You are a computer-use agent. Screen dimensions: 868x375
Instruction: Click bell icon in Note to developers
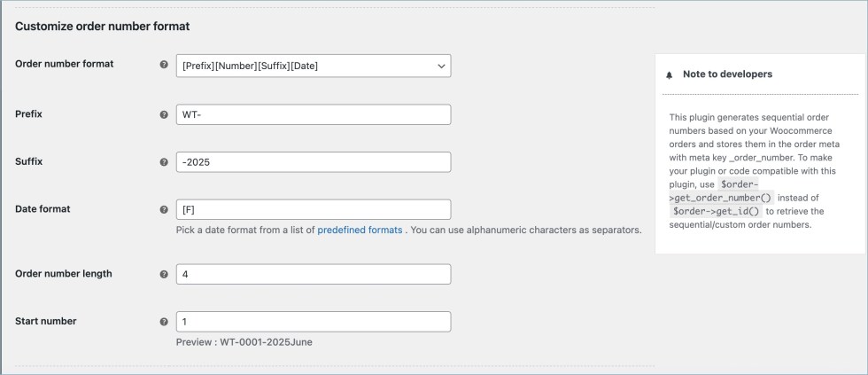tap(669, 75)
